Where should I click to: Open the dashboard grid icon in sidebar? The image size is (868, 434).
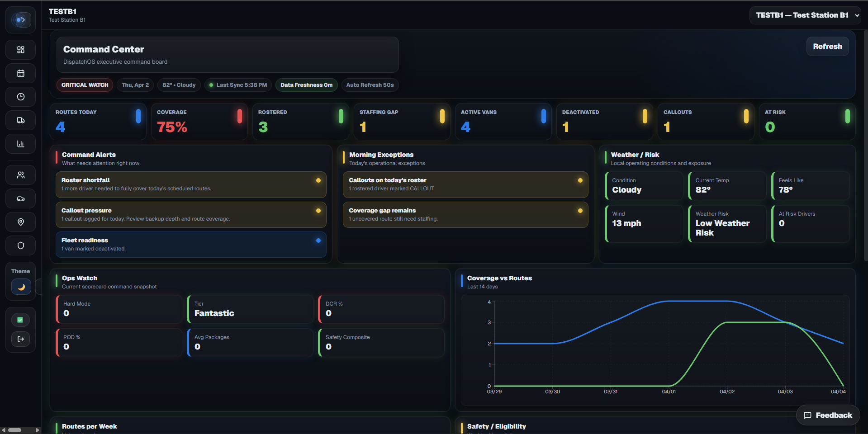pyautogui.click(x=21, y=50)
